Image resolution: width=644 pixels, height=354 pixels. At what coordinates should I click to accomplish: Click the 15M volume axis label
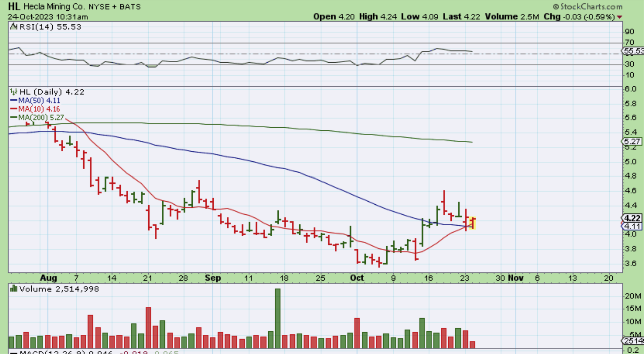(x=633, y=309)
